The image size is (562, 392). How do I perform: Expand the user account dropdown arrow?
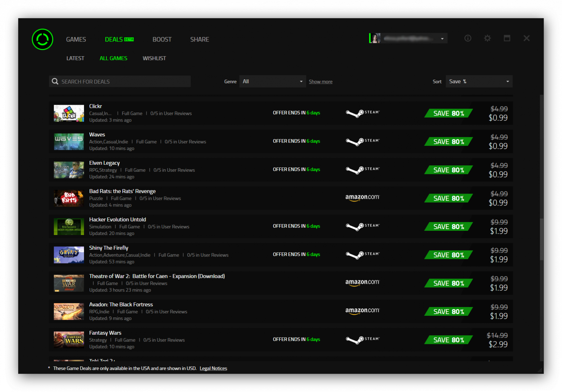[442, 39]
